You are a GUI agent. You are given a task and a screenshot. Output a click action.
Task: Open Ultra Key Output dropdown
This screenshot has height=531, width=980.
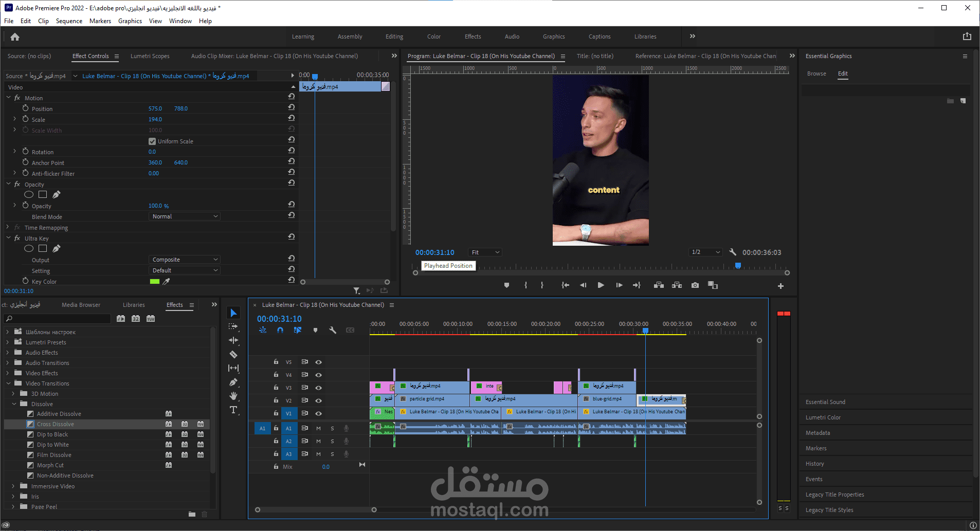click(x=185, y=260)
